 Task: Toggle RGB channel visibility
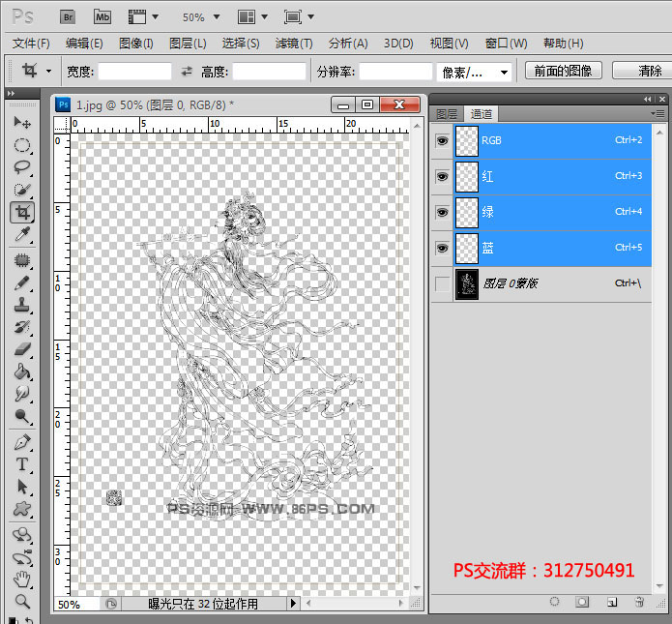click(442, 140)
